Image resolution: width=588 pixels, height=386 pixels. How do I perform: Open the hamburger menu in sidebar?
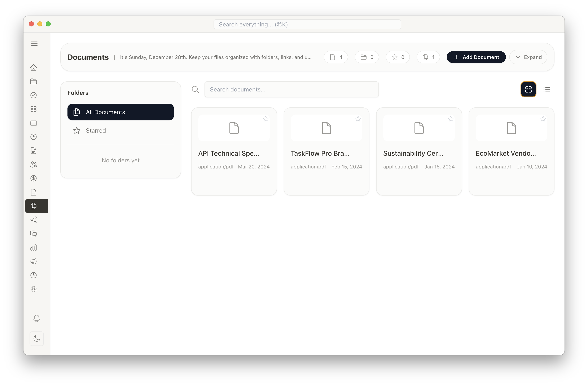tap(34, 43)
